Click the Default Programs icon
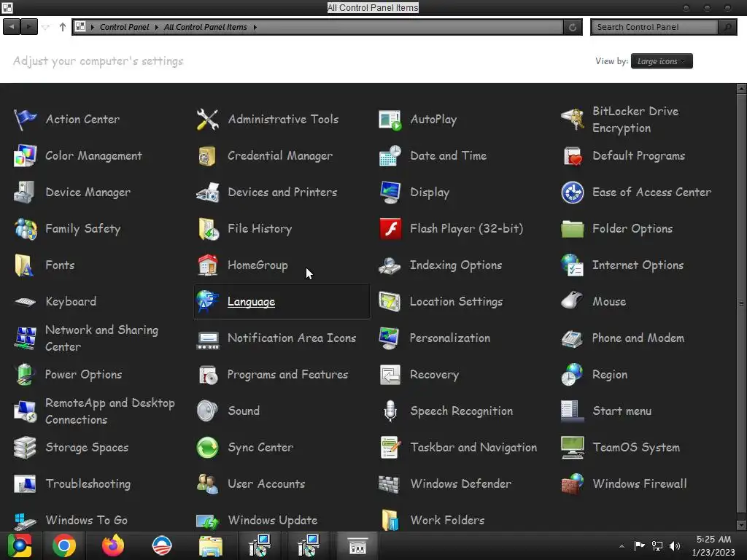Image resolution: width=747 pixels, height=560 pixels. click(x=572, y=156)
